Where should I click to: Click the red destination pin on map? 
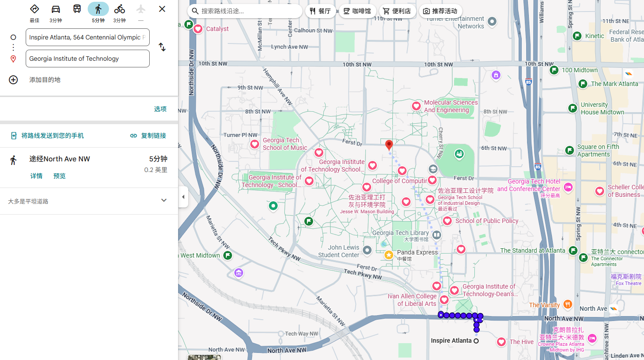[x=389, y=145]
